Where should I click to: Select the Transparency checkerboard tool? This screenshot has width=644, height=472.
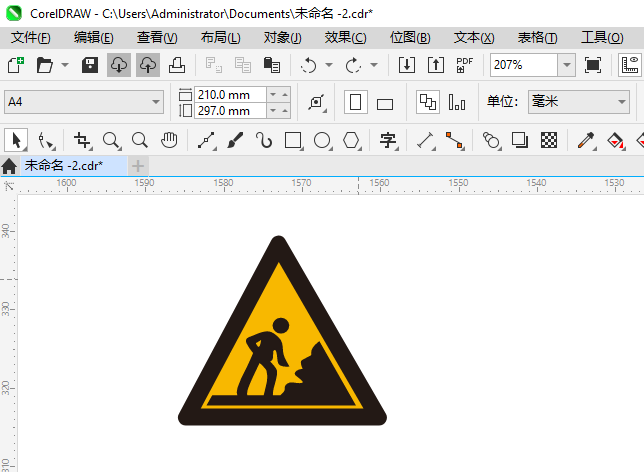point(549,140)
